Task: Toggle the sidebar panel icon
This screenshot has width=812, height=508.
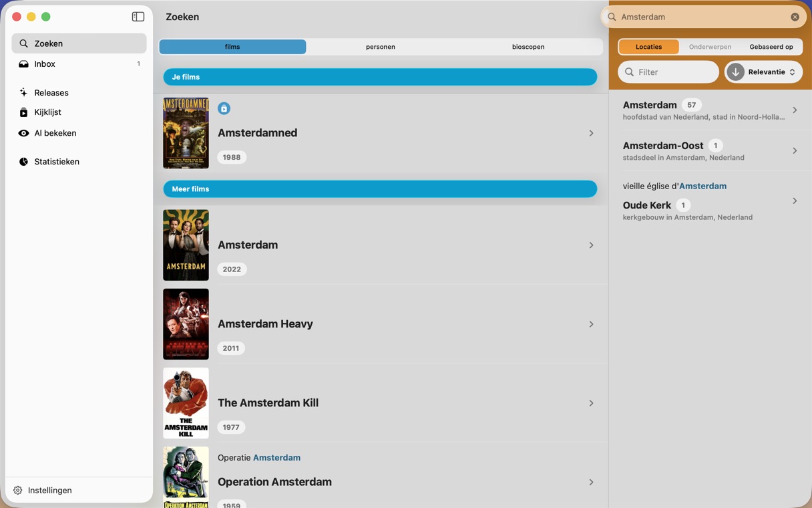Action: click(x=138, y=17)
